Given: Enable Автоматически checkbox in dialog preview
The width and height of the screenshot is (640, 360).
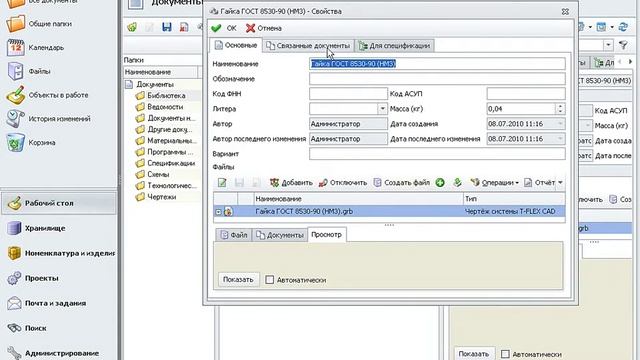Looking at the screenshot, I should tap(269, 280).
